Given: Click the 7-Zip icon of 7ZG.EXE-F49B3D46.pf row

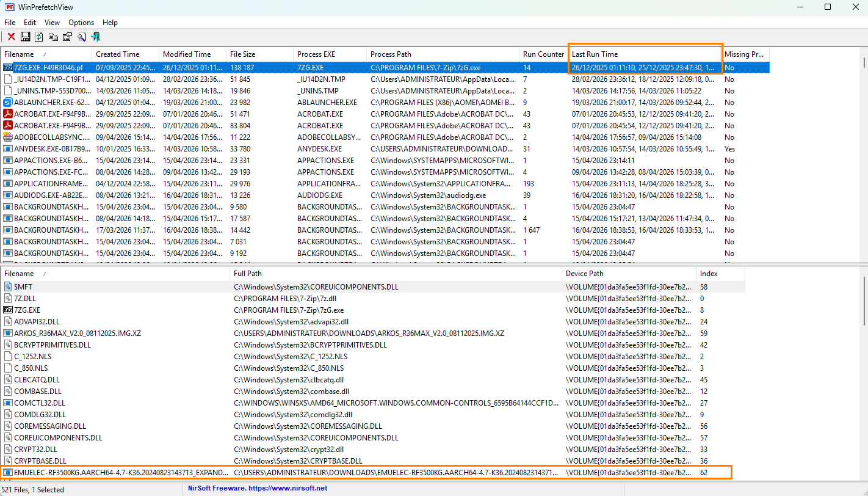Looking at the screenshot, I should (x=8, y=68).
